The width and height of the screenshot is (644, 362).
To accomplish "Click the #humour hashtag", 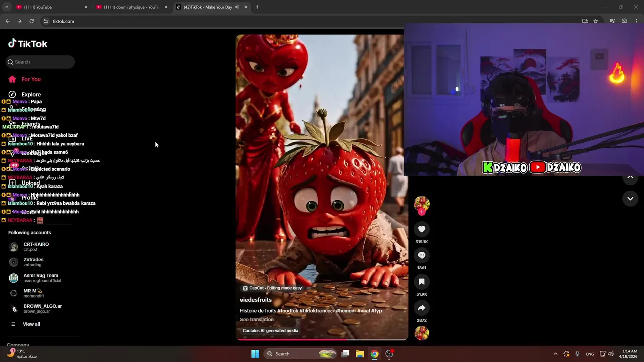I will [x=346, y=311].
